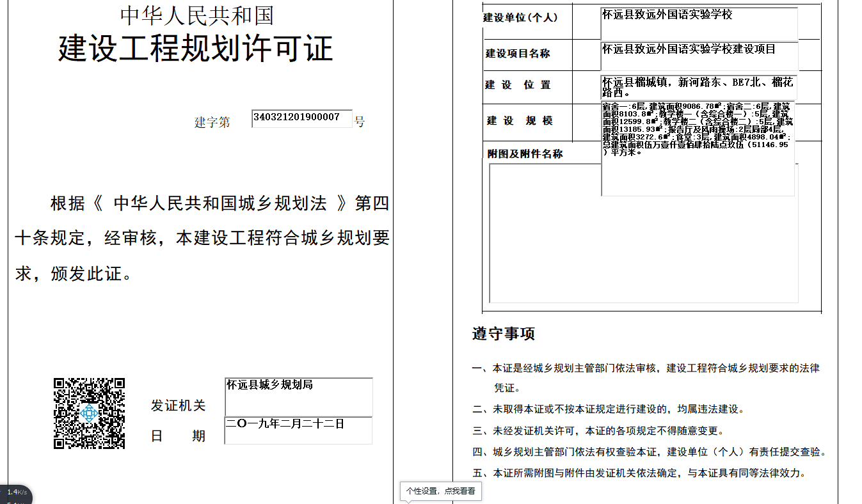Viewport: 862px width, 504px height.
Task: Click the permit number field 340321201900007
Action: [302, 119]
